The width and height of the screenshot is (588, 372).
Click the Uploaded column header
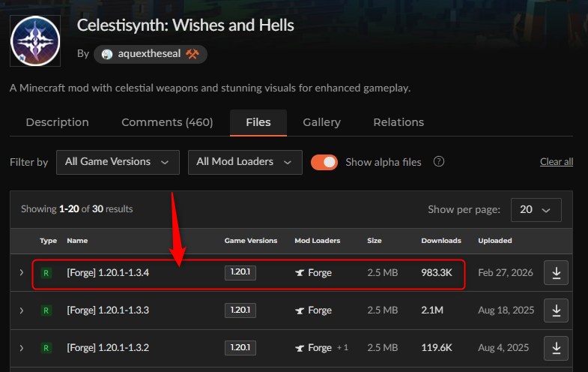(495, 241)
